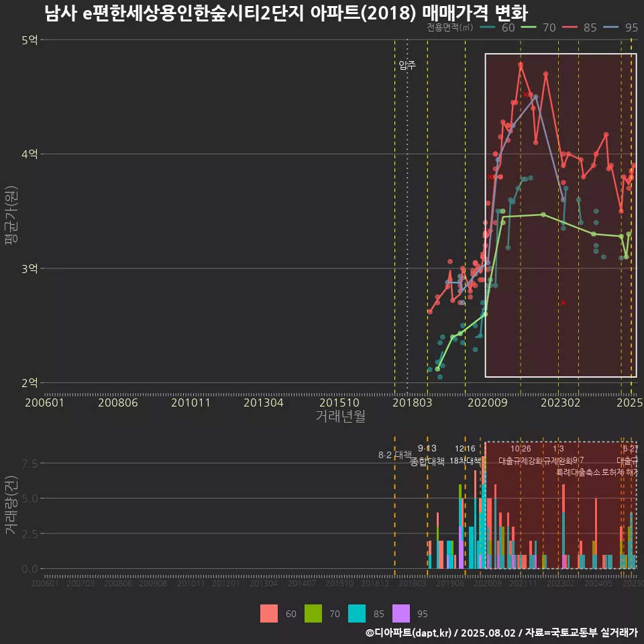
Task: Click 202405 on the volume chart axis
Action: [x=598, y=583]
